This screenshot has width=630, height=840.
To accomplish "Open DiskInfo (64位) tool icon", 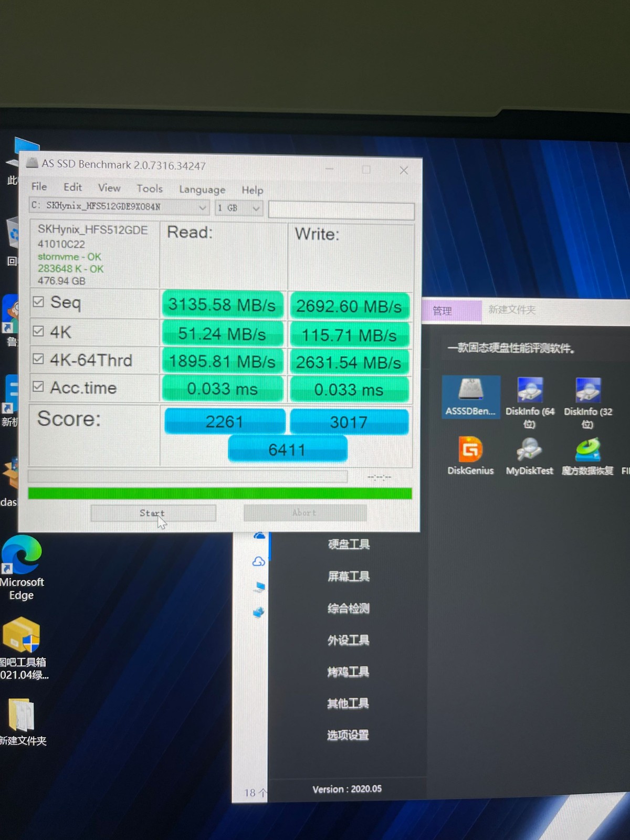I will point(530,403).
